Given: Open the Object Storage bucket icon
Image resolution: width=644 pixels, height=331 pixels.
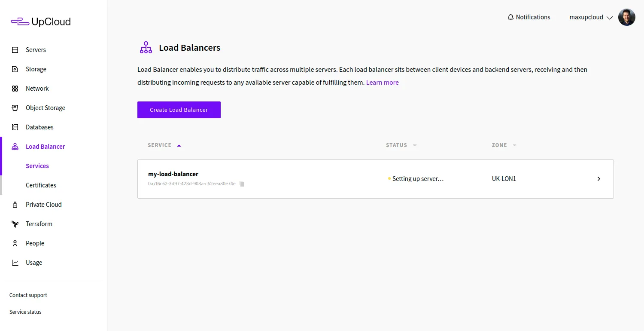Looking at the screenshot, I should point(15,108).
